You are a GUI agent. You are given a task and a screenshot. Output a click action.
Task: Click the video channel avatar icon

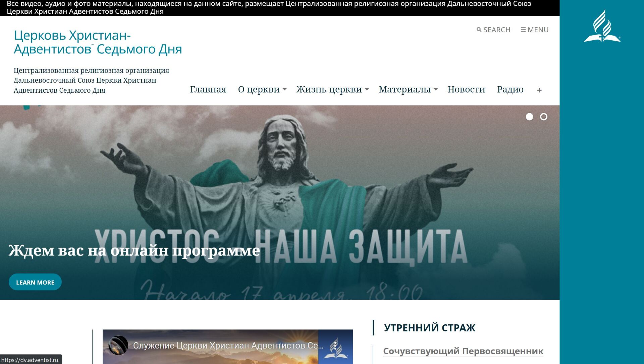[118, 345]
